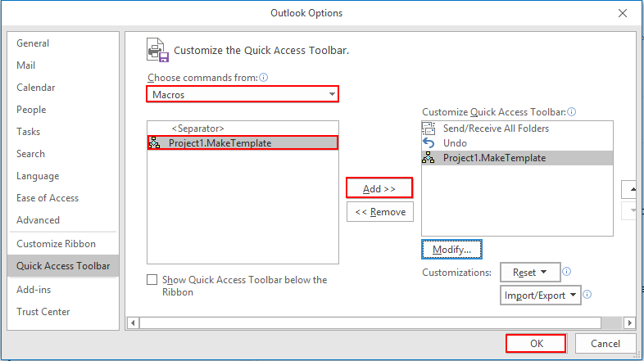Click the horizontal scrollbar right arrow

pyautogui.click(x=629, y=323)
